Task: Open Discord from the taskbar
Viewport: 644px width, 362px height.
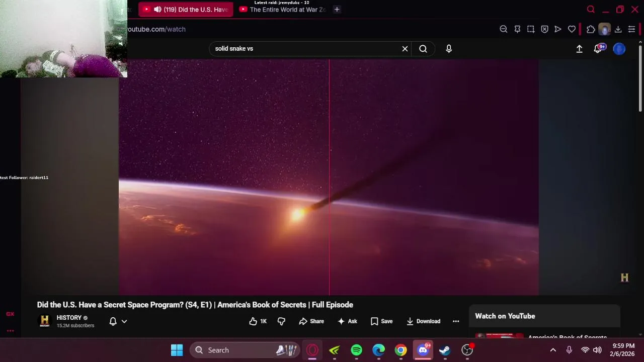Action: pyautogui.click(x=423, y=350)
